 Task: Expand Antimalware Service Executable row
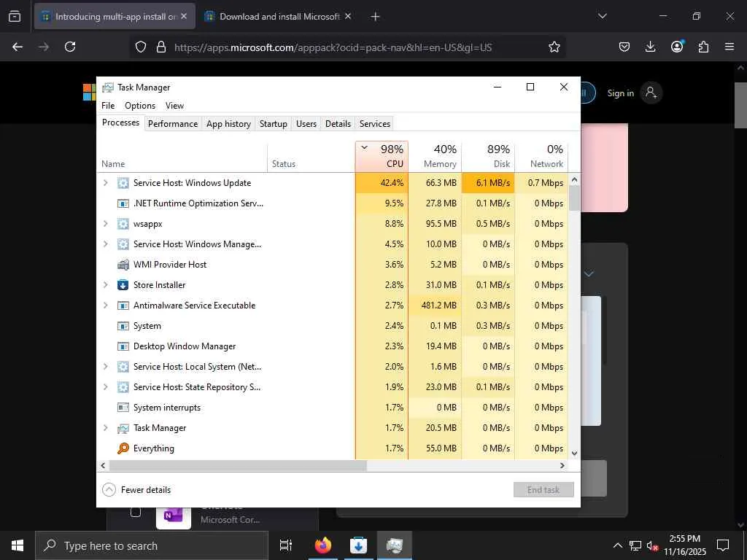coord(106,306)
